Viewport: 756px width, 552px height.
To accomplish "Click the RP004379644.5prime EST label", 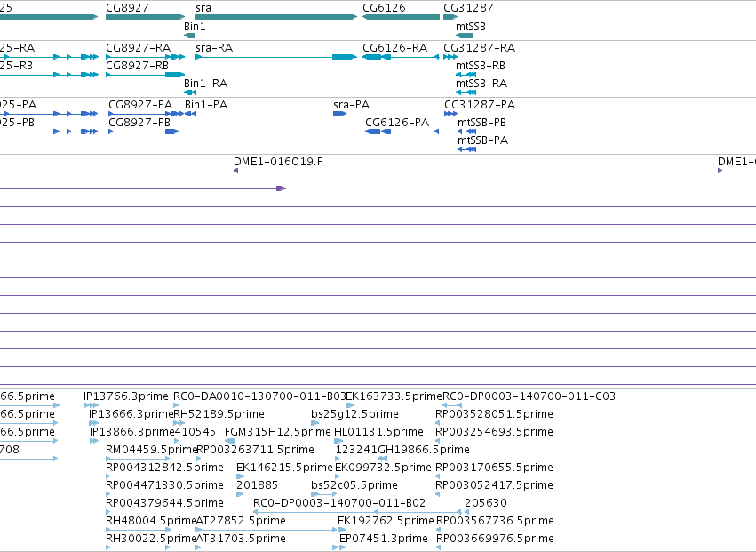I will pos(164,503).
